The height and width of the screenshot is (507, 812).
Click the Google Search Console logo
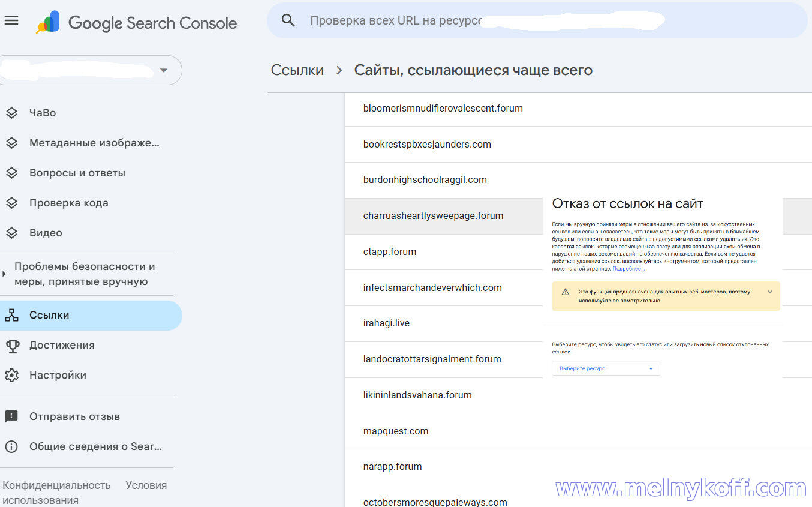(x=137, y=23)
